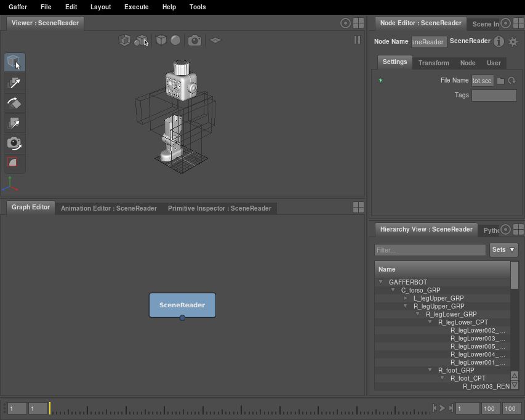Open the camera settings menu in Viewer
The height and width of the screenshot is (420, 525).
[x=195, y=41]
